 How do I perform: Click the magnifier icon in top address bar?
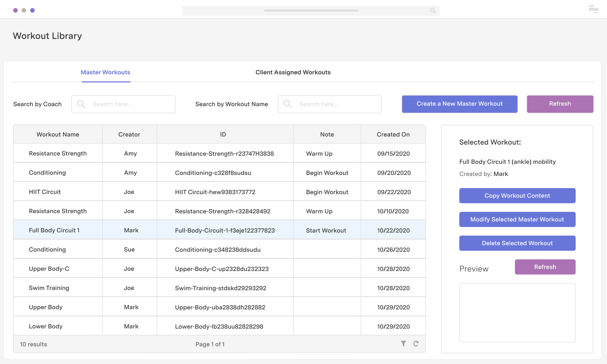[432, 11]
